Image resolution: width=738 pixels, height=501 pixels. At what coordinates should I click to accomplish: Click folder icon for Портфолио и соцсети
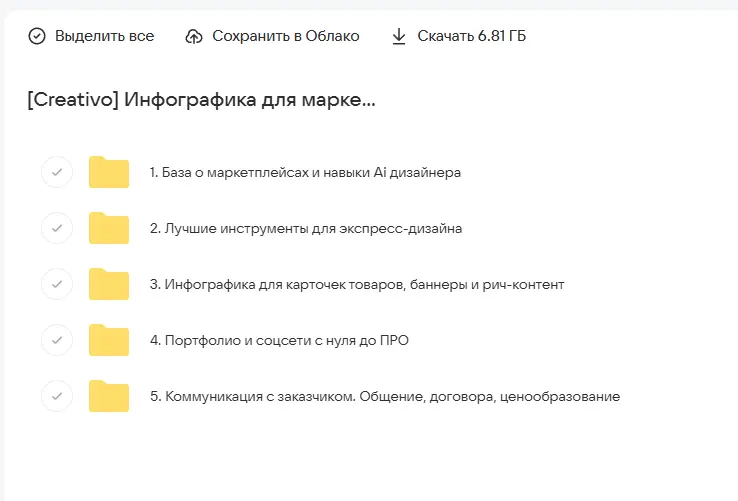pyautogui.click(x=109, y=340)
